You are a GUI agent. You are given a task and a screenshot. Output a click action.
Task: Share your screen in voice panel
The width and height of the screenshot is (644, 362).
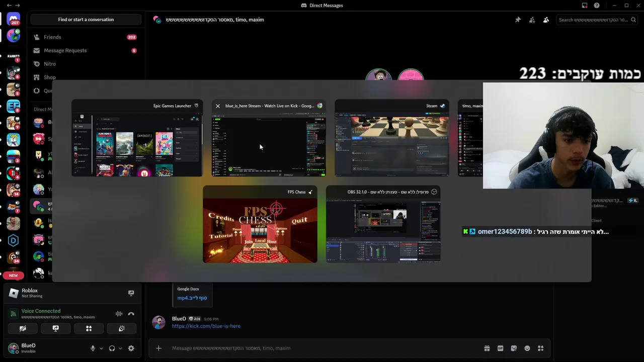[x=56, y=328]
